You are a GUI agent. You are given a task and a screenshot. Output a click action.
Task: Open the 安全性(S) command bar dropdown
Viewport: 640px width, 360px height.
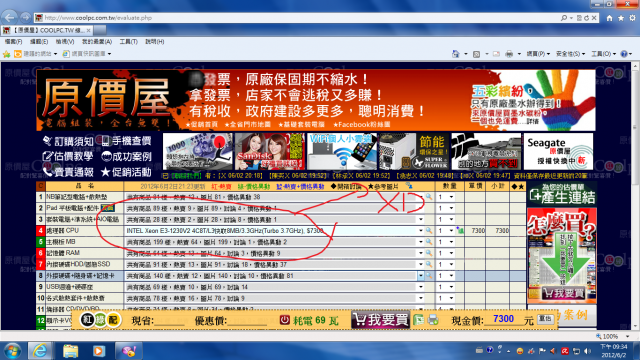tap(570, 54)
